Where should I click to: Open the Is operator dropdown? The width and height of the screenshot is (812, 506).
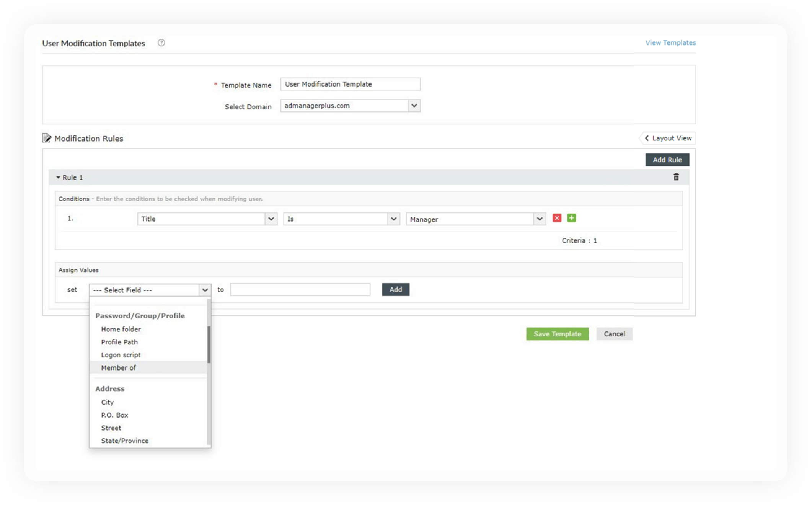393,219
